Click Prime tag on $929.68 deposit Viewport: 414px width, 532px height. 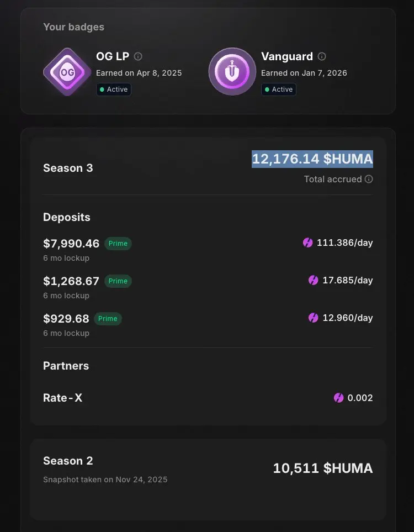pos(108,319)
